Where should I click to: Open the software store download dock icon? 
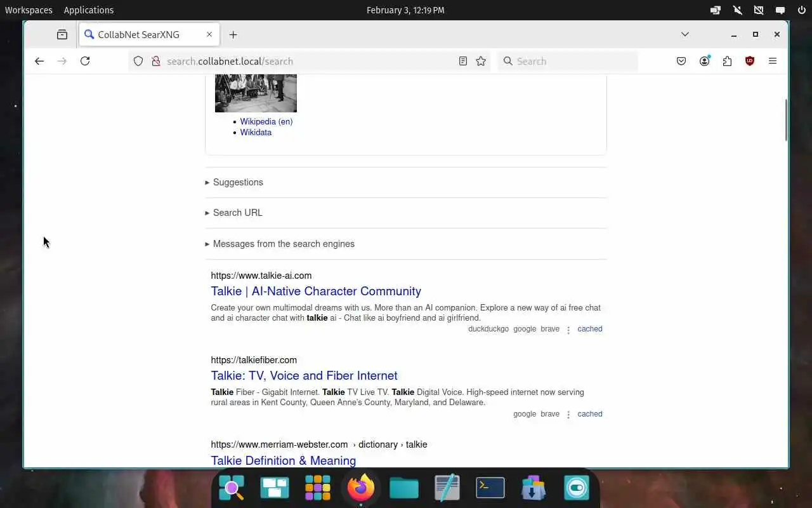point(534,488)
